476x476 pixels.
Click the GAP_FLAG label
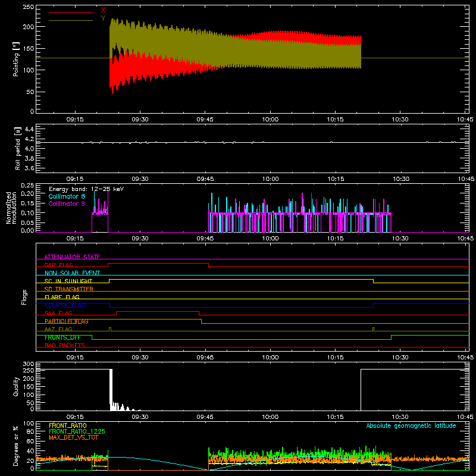pos(58,265)
